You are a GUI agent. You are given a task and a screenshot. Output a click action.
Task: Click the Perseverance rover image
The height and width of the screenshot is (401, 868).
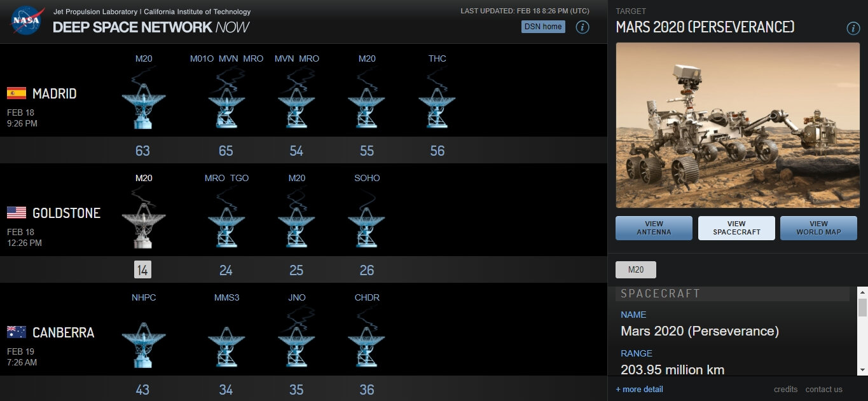[x=738, y=125]
